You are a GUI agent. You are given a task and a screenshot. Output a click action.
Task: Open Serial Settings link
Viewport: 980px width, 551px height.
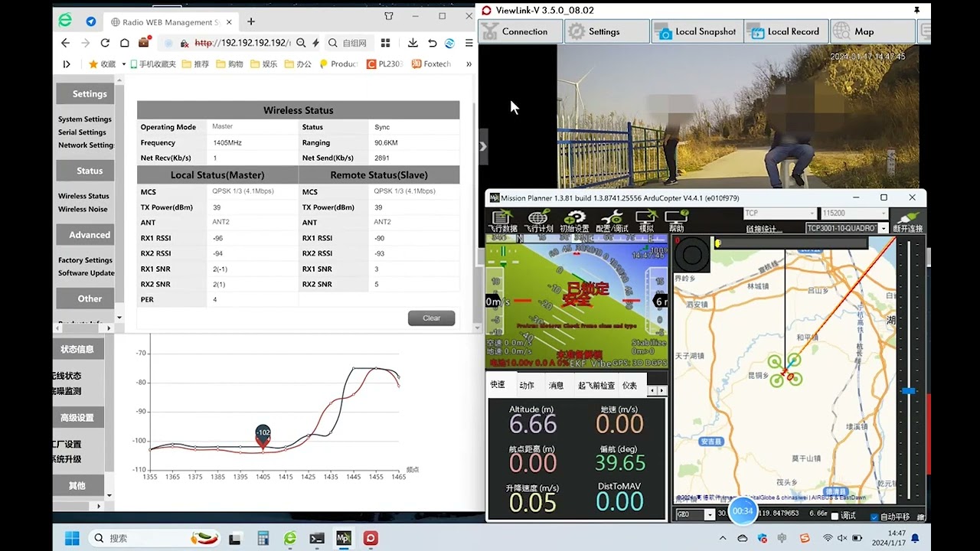82,132
